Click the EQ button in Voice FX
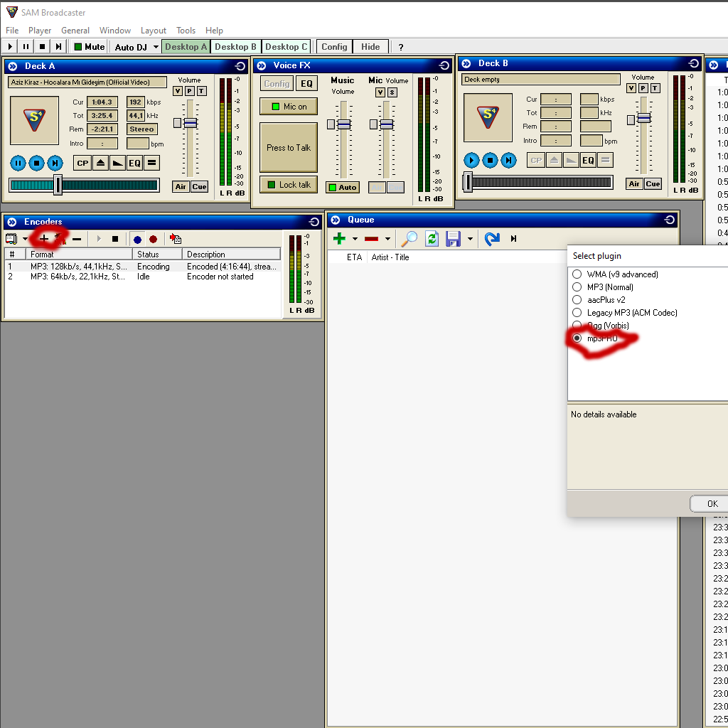The image size is (728, 728). [306, 84]
